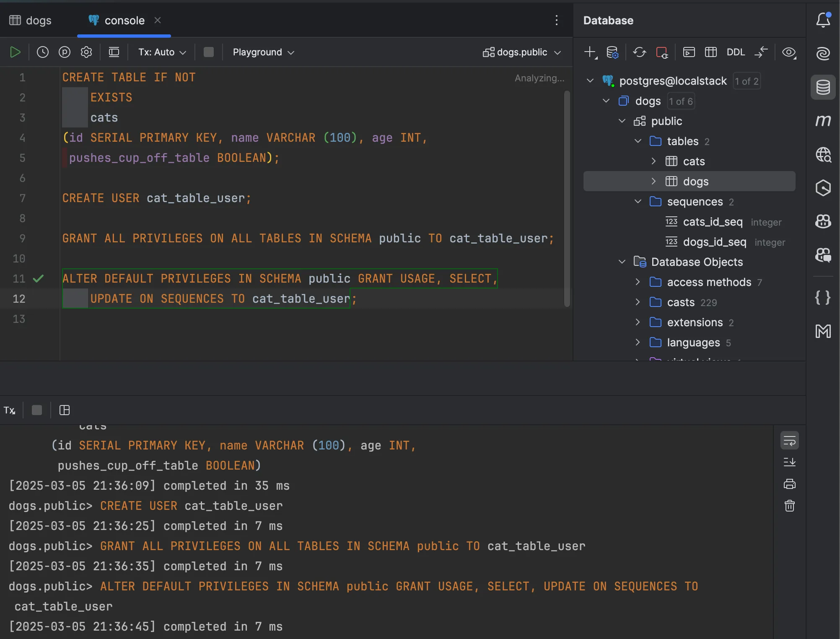Viewport: 840px width, 639px height.
Task: Toggle in-editor results layout
Action: point(114,52)
